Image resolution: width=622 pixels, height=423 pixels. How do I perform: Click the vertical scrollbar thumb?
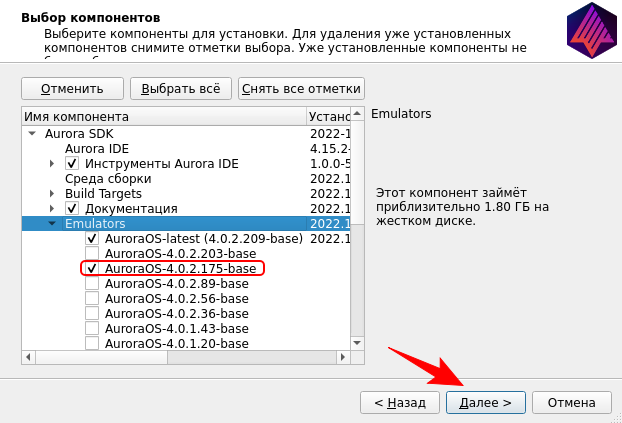(357, 172)
